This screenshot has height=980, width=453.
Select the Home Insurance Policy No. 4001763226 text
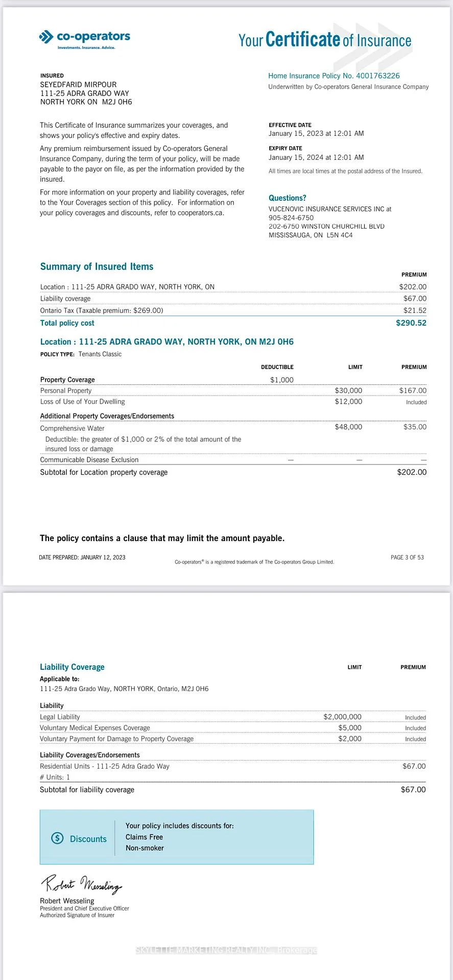tap(334, 76)
